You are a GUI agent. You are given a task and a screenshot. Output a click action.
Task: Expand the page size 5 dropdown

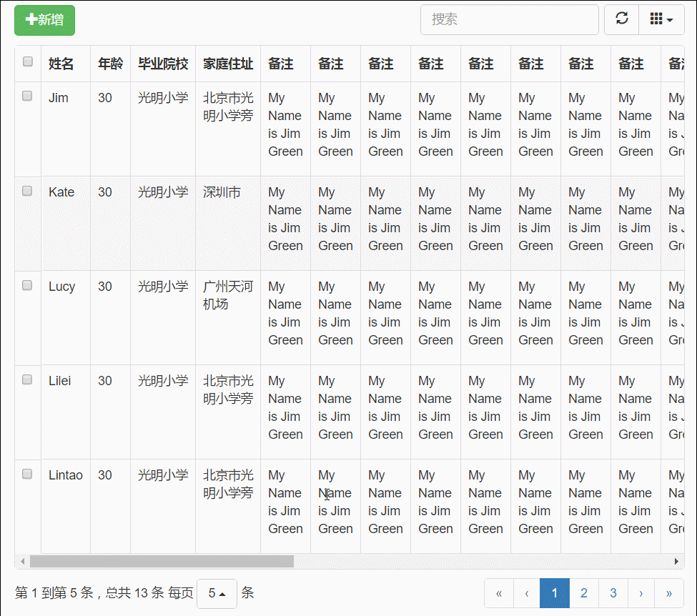click(217, 593)
